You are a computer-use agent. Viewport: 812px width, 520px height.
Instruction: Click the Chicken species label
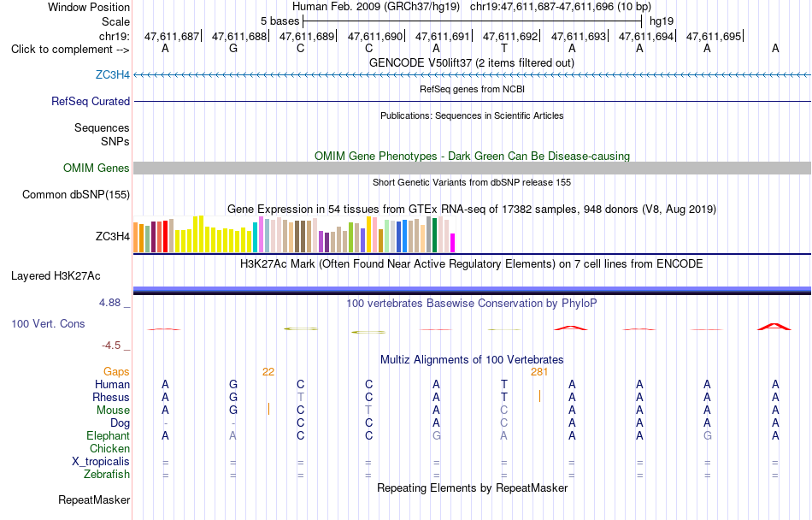[x=109, y=448]
